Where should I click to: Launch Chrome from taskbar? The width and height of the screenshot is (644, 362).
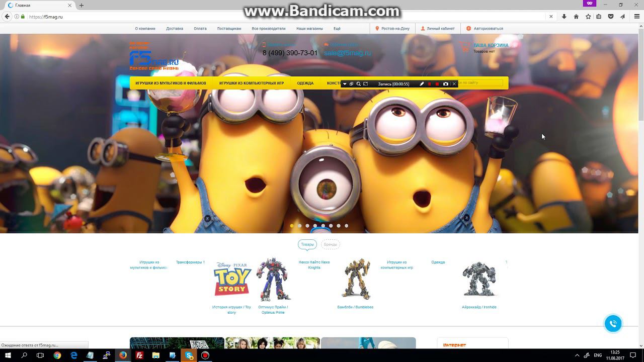pos(57,355)
